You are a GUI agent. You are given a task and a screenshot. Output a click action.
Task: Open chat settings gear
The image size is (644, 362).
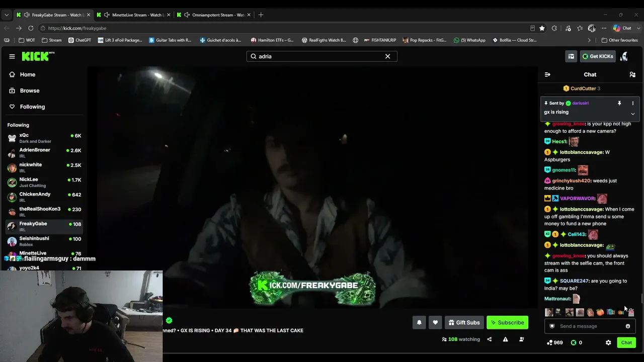[x=608, y=343]
